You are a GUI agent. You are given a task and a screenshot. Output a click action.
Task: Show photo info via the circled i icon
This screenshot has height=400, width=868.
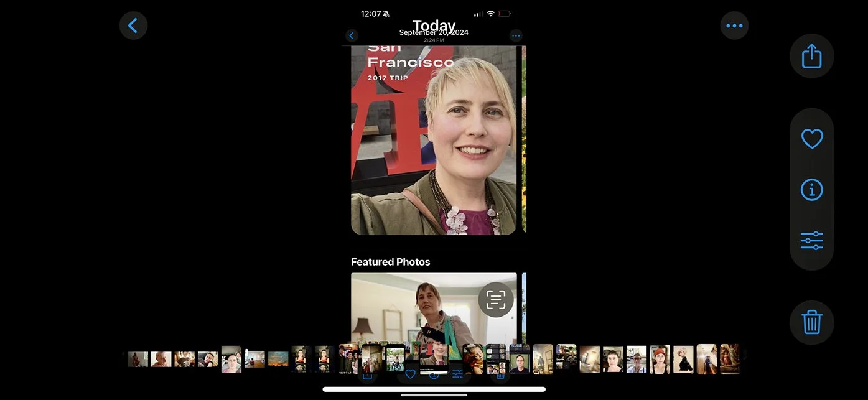point(811,190)
